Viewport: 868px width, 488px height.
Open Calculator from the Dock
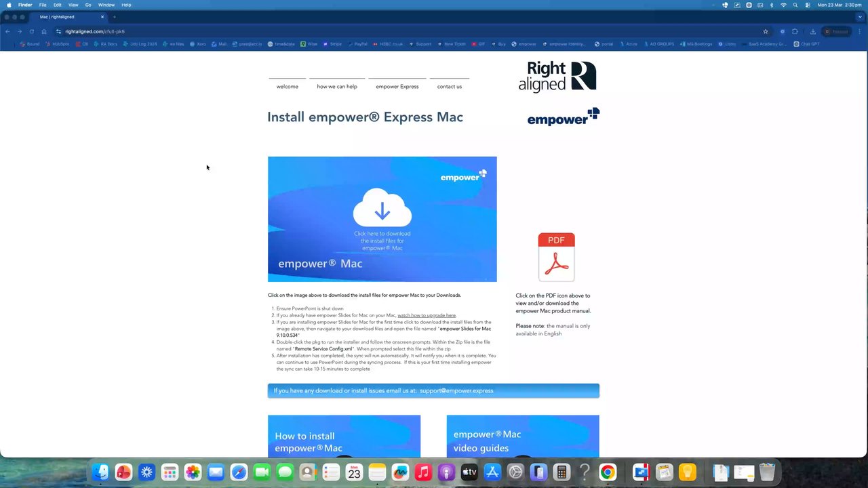pyautogui.click(x=561, y=472)
